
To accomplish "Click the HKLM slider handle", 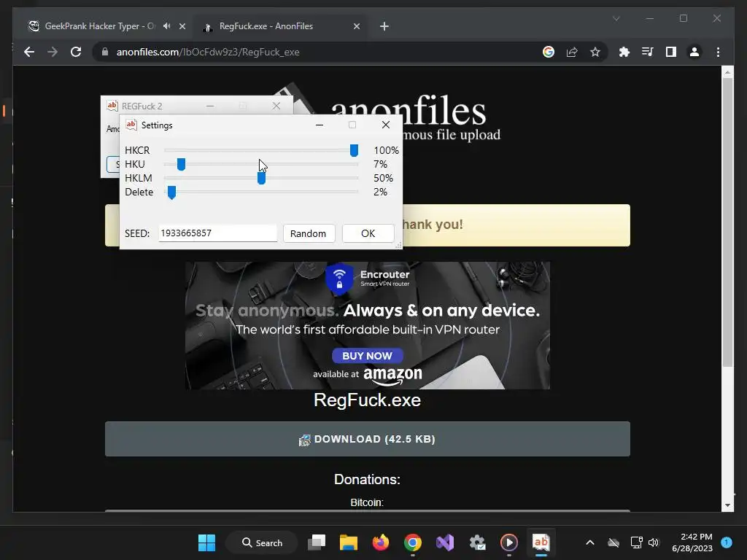I will [x=261, y=178].
